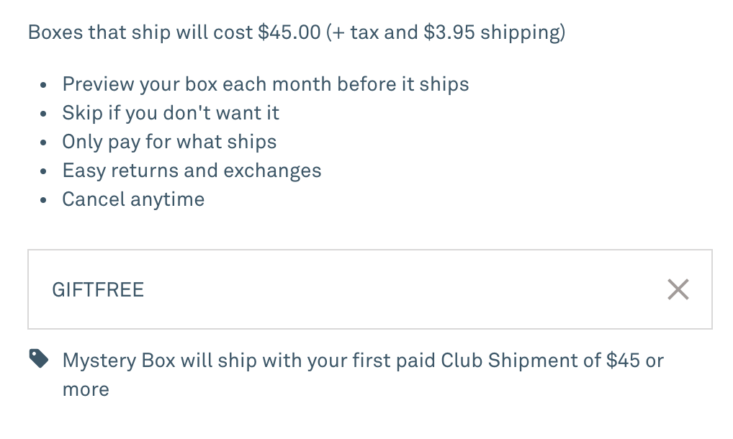Click 'Easy returns and exchanges' item

tap(192, 170)
